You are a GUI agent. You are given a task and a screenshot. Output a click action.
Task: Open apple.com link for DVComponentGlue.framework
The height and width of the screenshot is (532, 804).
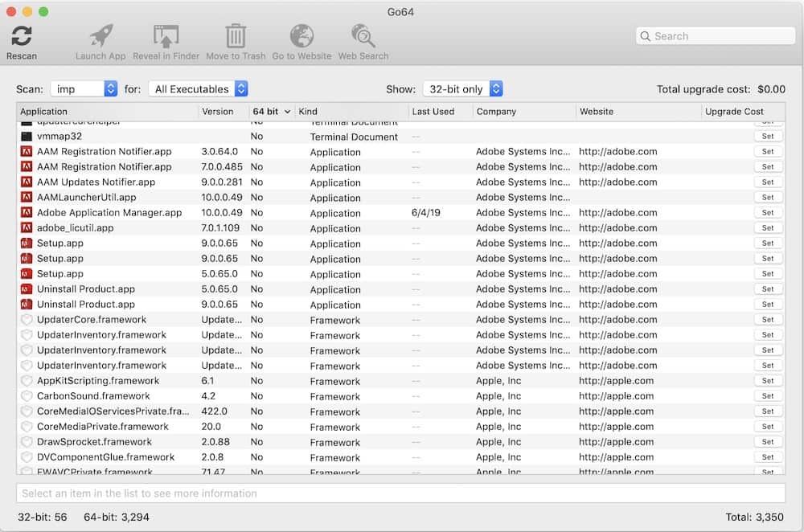point(617,457)
